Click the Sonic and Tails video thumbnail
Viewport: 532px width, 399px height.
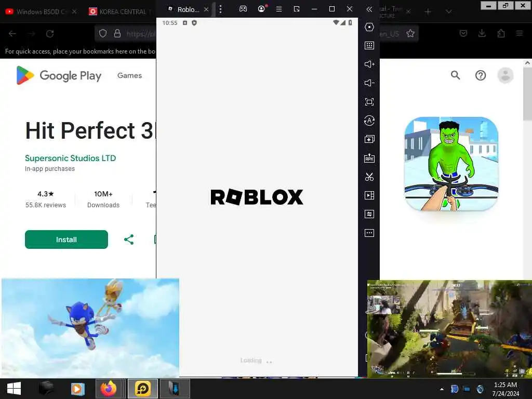pyautogui.click(x=90, y=328)
